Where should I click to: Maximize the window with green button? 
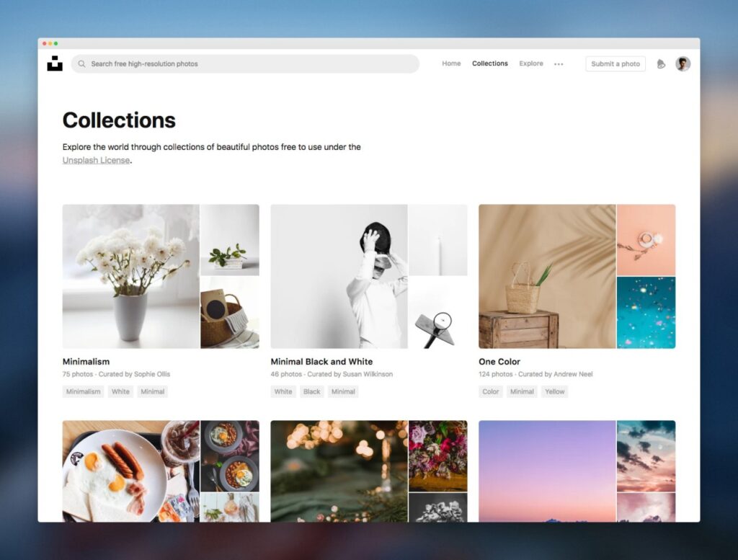pyautogui.click(x=55, y=43)
